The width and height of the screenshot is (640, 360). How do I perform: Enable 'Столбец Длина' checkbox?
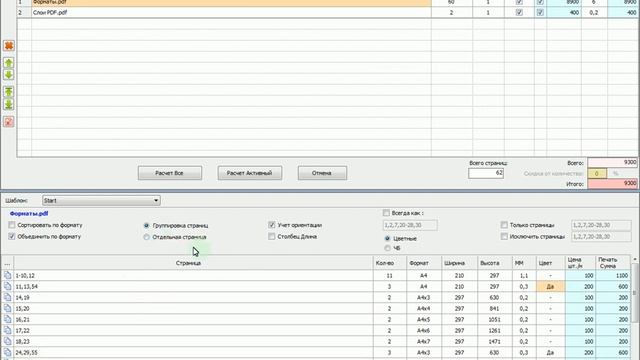[x=272, y=236]
